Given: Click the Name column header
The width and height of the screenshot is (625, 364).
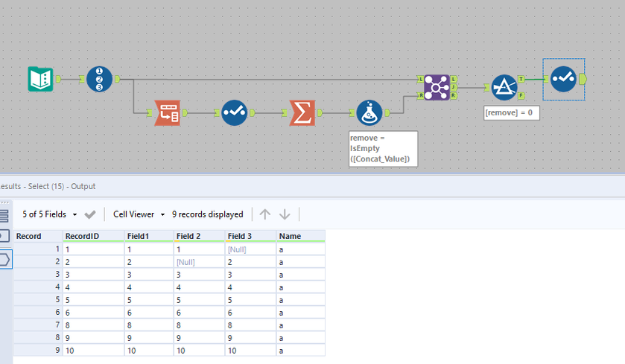Looking at the screenshot, I should tap(301, 236).
